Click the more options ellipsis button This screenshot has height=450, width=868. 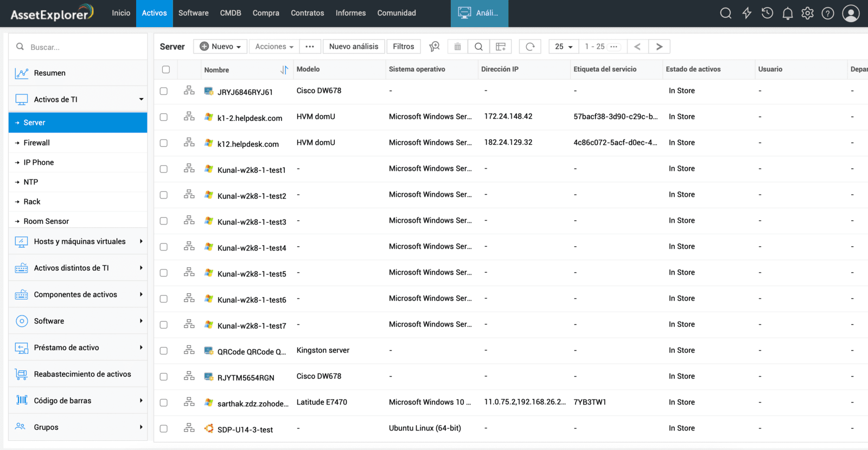tap(310, 47)
